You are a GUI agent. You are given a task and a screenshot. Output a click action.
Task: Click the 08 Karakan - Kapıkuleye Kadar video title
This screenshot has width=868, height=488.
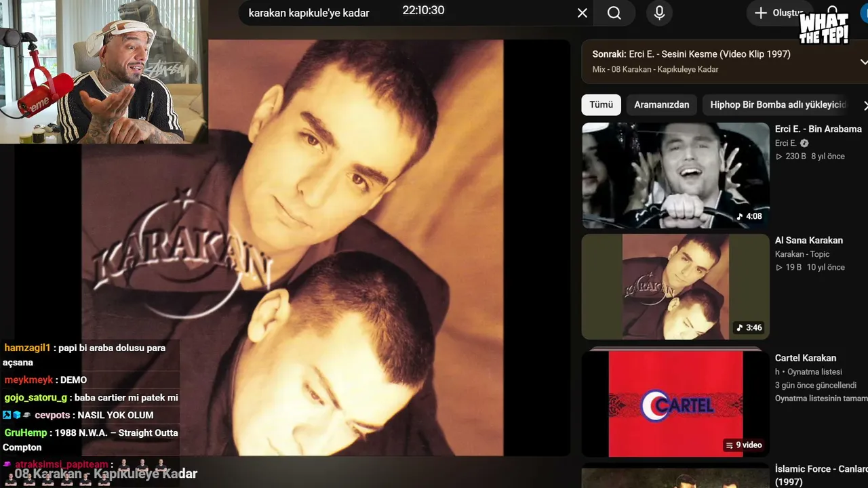pos(106,474)
